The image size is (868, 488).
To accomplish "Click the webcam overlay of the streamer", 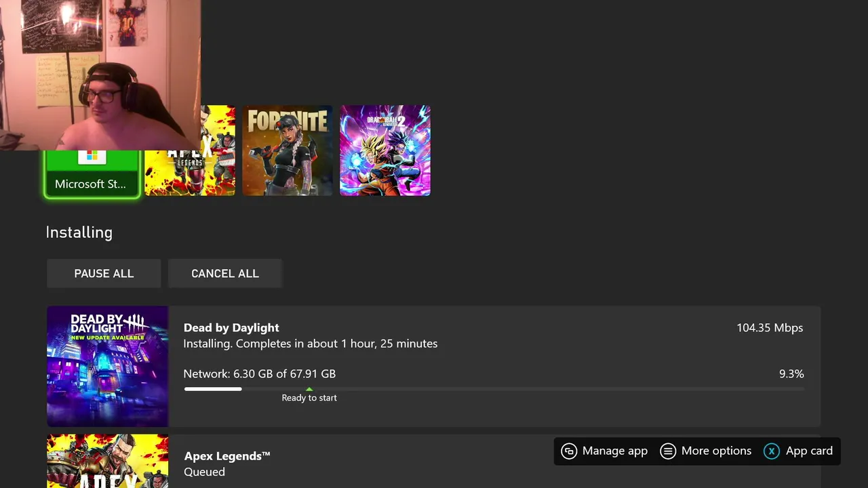I will point(100,75).
